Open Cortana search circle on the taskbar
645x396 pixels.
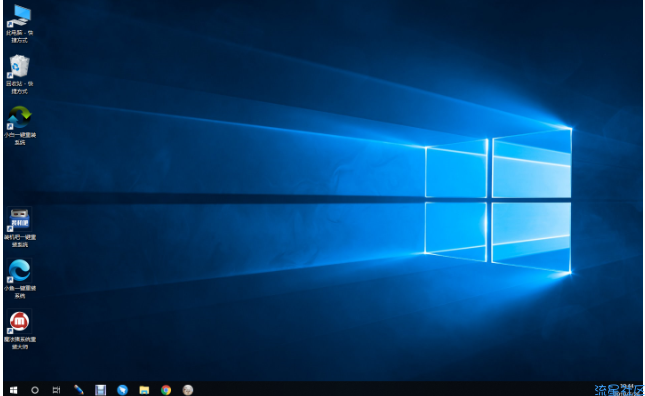coord(35,389)
